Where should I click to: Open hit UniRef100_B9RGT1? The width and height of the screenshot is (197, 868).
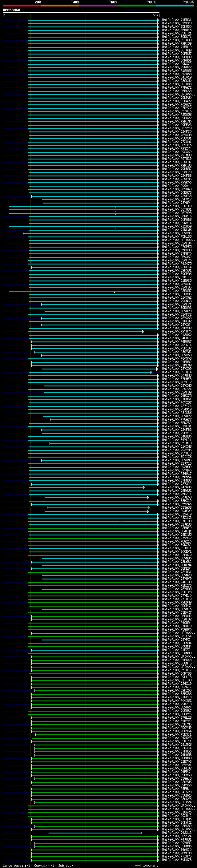[x=176, y=37]
